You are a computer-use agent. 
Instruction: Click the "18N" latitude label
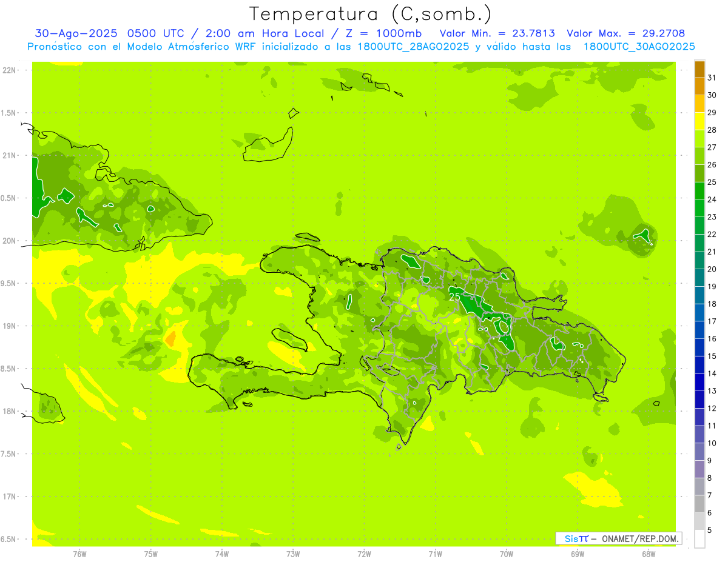click(9, 412)
